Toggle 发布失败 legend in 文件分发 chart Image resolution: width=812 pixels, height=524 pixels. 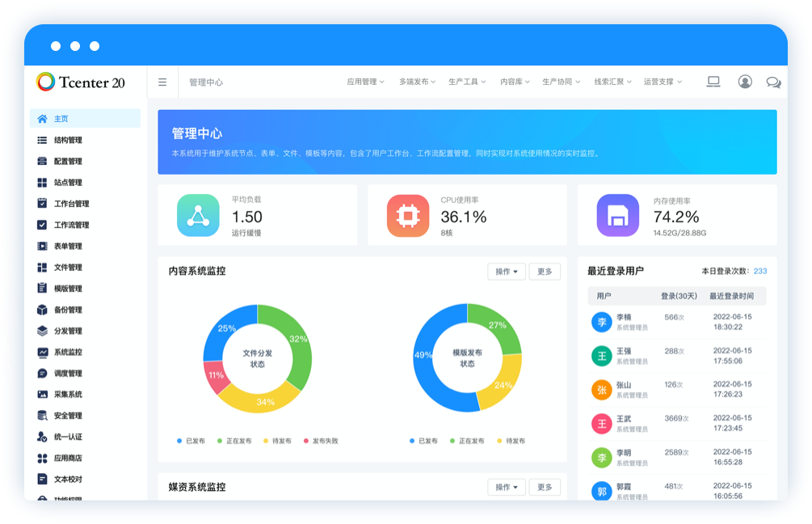321,441
